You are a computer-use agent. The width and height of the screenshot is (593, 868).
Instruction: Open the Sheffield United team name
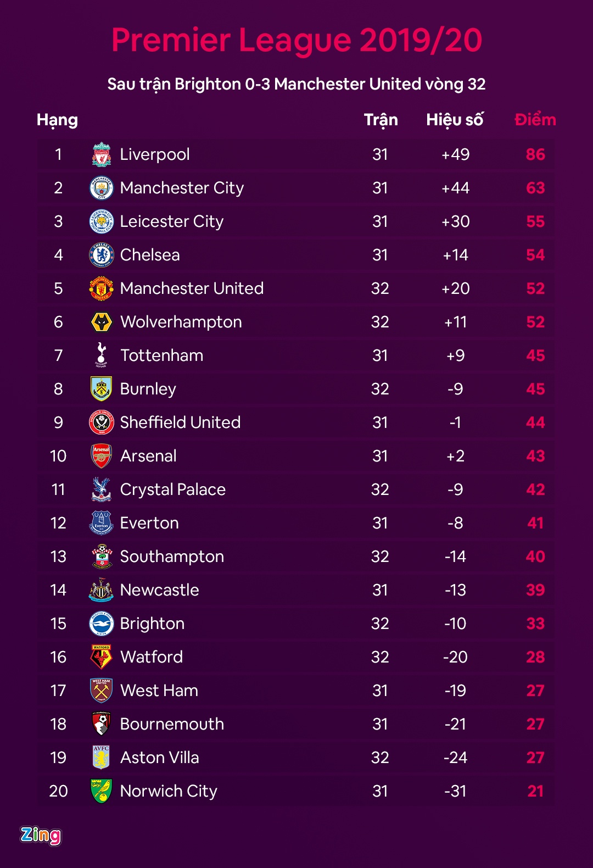(180, 422)
